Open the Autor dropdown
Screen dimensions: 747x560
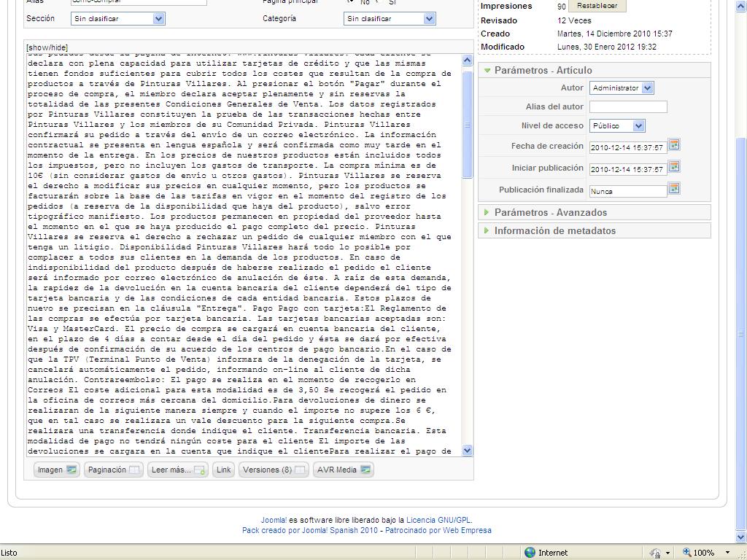point(622,87)
